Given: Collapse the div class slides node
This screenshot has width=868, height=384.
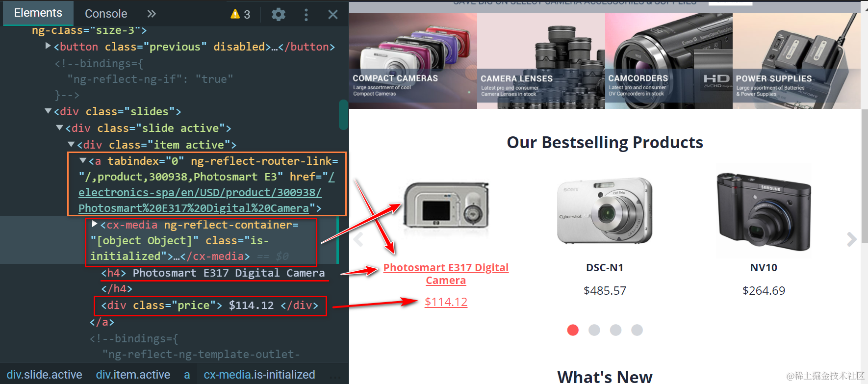Looking at the screenshot, I should 48,111.
